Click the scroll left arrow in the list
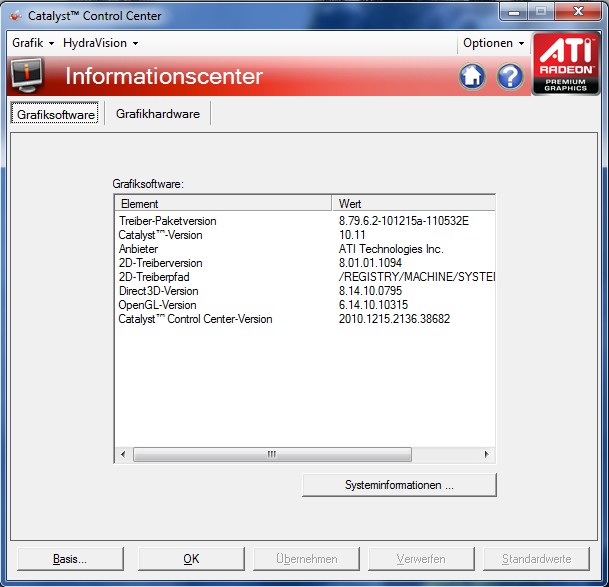The width and height of the screenshot is (609, 587). [x=123, y=454]
